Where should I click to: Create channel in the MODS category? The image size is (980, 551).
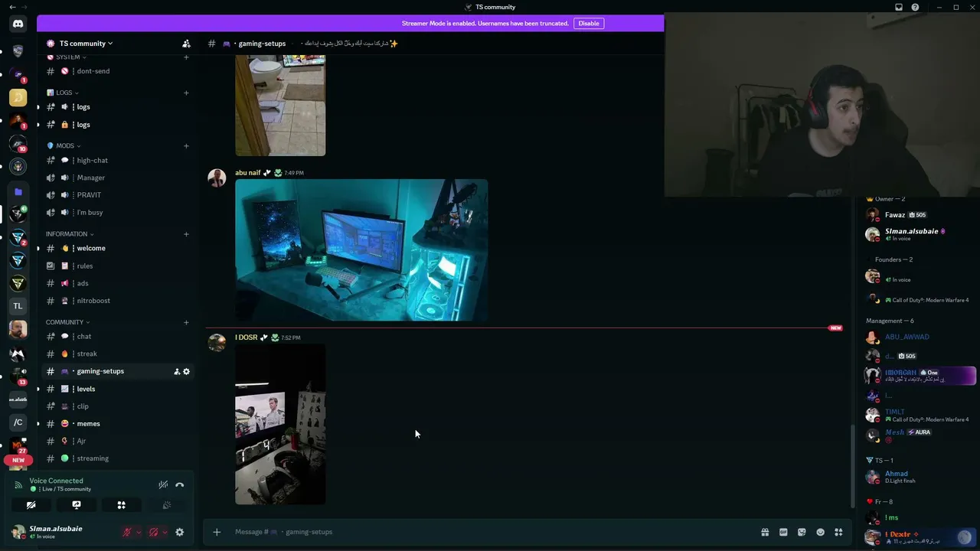point(186,145)
